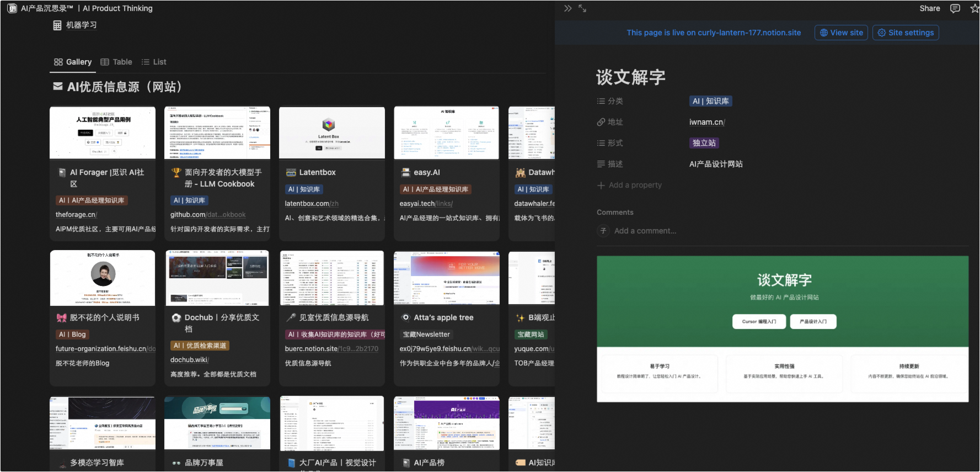Favorite this page with the star icon
Image resolution: width=980 pixels, height=472 pixels.
click(974, 8)
